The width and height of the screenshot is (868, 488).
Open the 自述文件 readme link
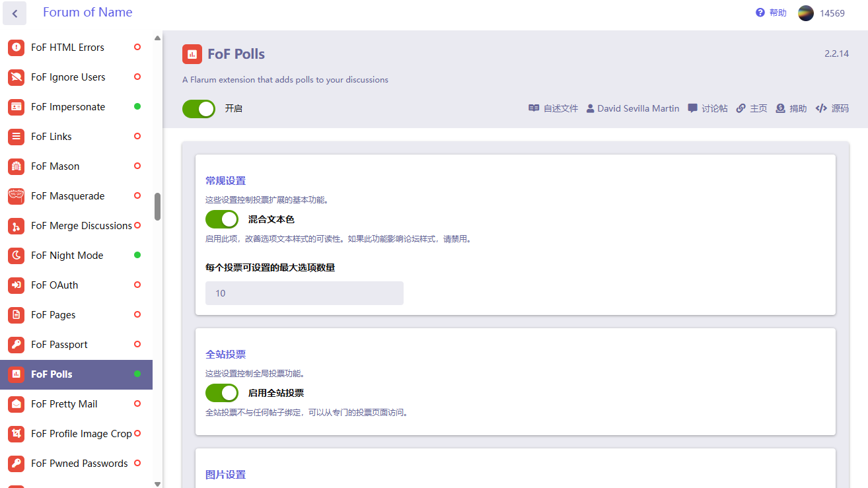(554, 108)
